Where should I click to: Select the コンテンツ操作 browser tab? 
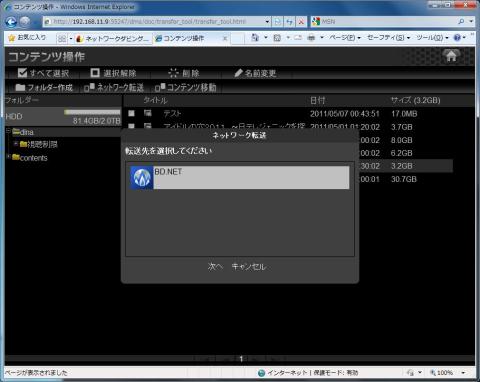187,39
